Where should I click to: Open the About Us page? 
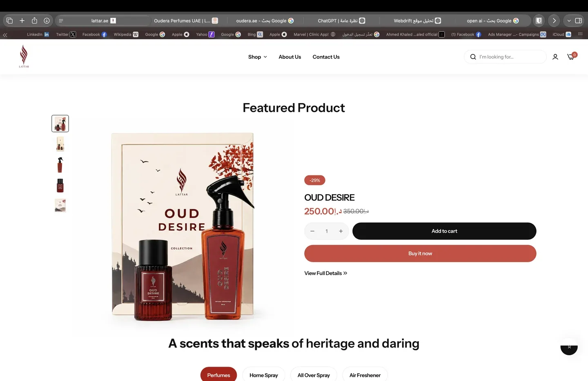tap(290, 57)
